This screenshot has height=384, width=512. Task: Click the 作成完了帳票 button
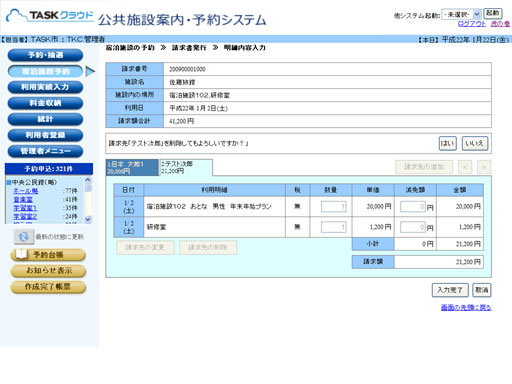pos(48,287)
